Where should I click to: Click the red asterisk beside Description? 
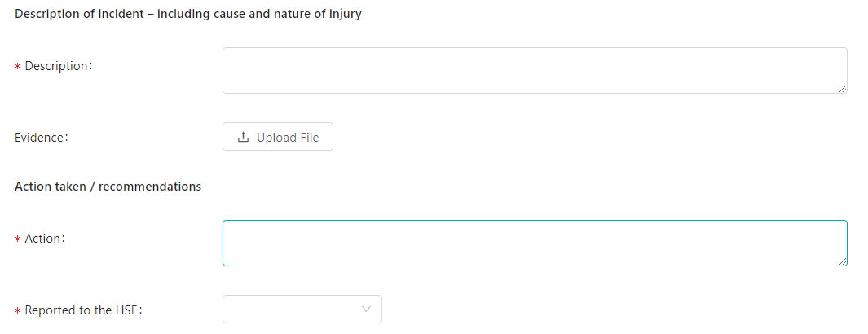point(17,66)
